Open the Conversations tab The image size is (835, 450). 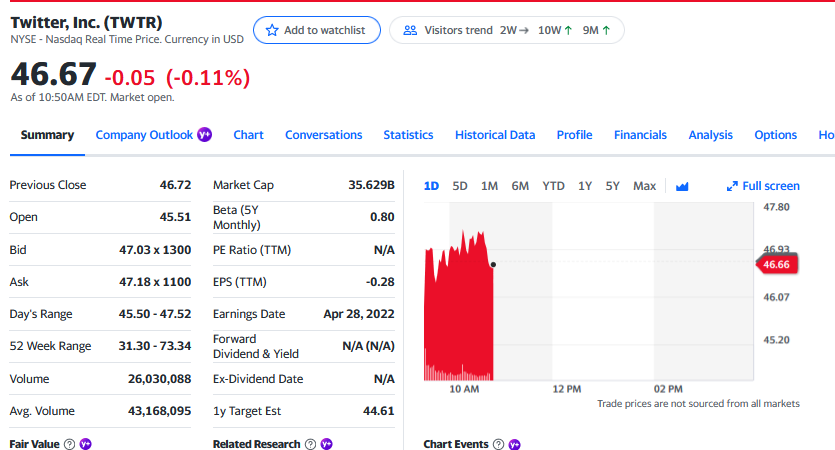[324, 135]
